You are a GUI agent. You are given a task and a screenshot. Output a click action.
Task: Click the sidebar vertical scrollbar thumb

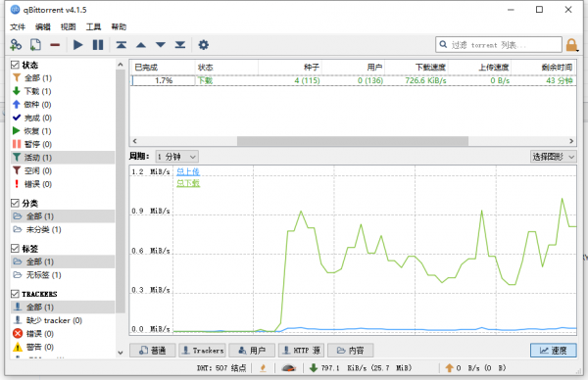(121, 191)
